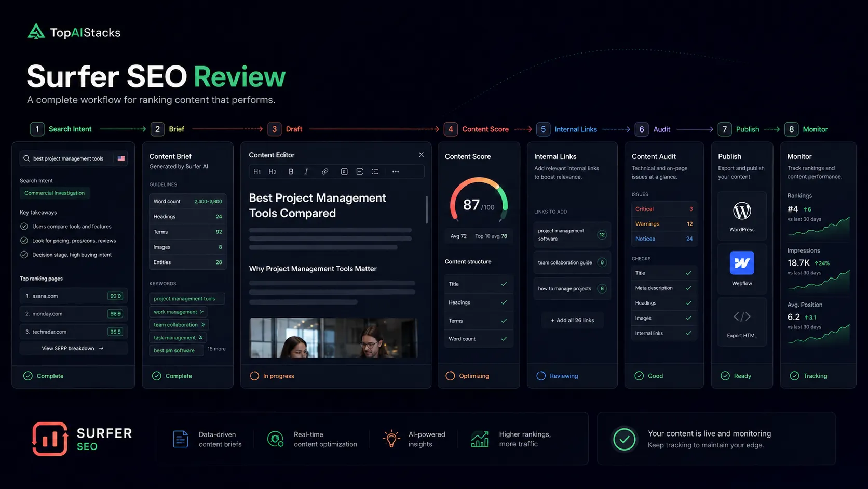Expand Critical issues row in Content Audit
The height and width of the screenshot is (489, 868).
click(664, 209)
